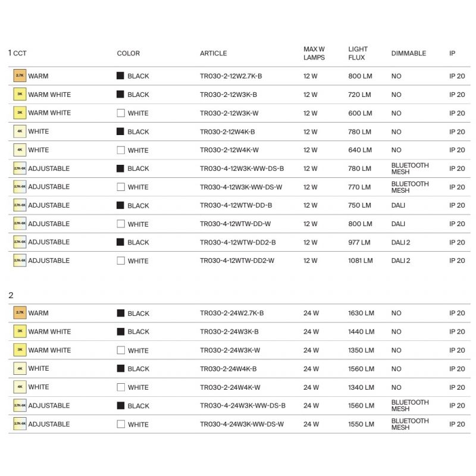Click the 3K icon in TR030-2-24W3K-W row
Viewport: 476px width, 476px height.
(x=20, y=350)
